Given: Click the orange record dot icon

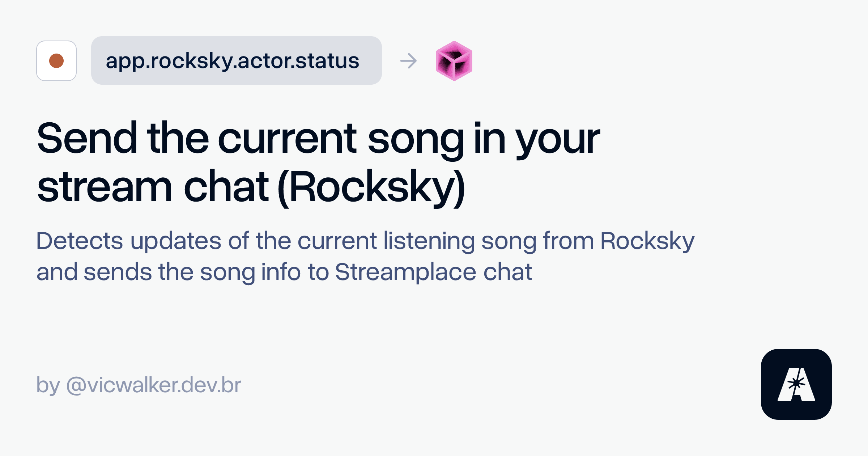Looking at the screenshot, I should pos(56,61).
